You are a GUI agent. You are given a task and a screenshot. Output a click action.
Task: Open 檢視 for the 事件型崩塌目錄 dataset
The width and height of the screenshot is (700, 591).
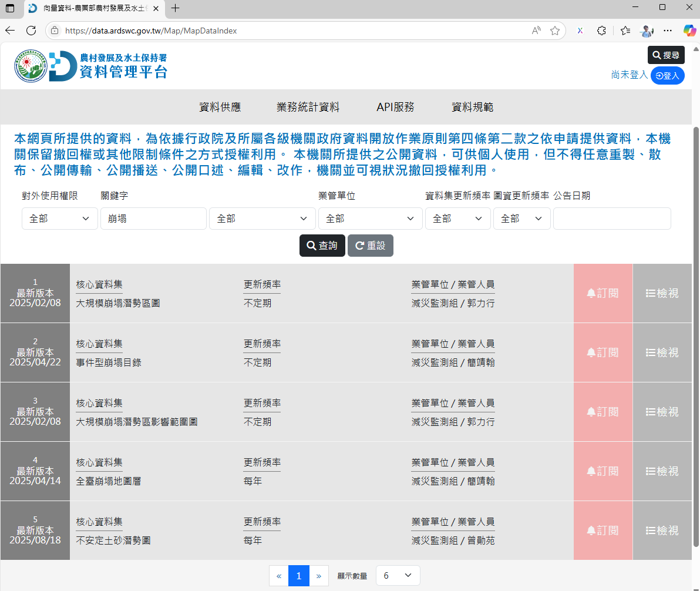(x=662, y=352)
